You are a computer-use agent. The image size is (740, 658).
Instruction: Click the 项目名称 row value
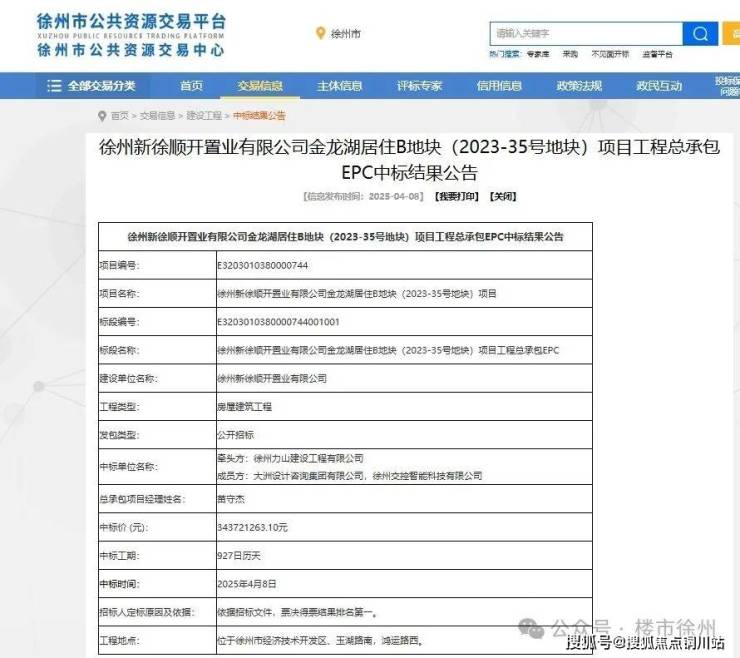tap(357, 294)
